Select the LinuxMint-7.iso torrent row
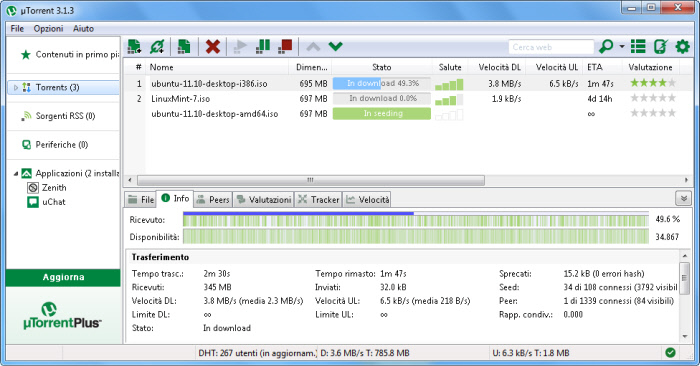The height and width of the screenshot is (366, 700). pos(408,99)
